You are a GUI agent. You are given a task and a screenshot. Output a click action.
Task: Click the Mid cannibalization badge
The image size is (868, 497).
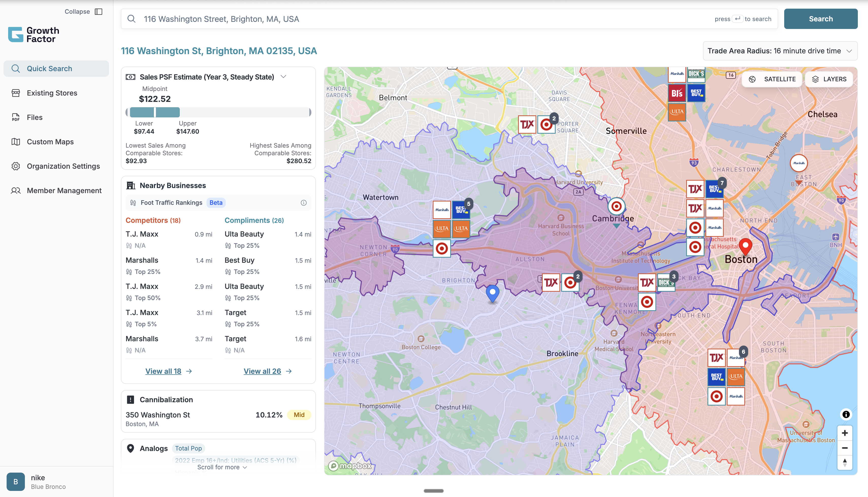point(299,415)
